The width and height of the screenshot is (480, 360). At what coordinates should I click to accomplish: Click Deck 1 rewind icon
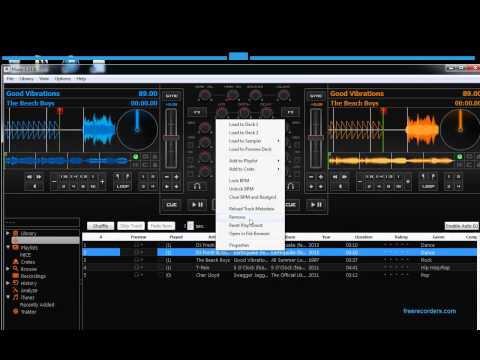(x=30, y=177)
